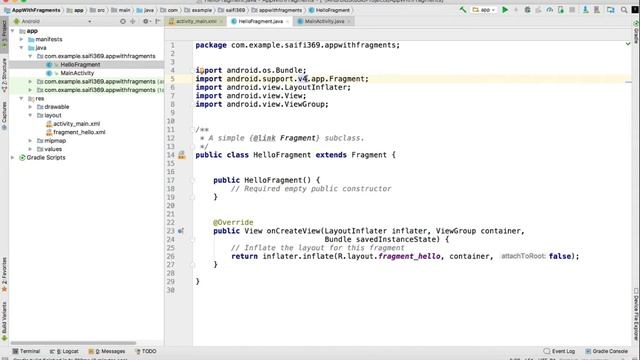
Task: Collapse the java folder
Action: point(22,48)
